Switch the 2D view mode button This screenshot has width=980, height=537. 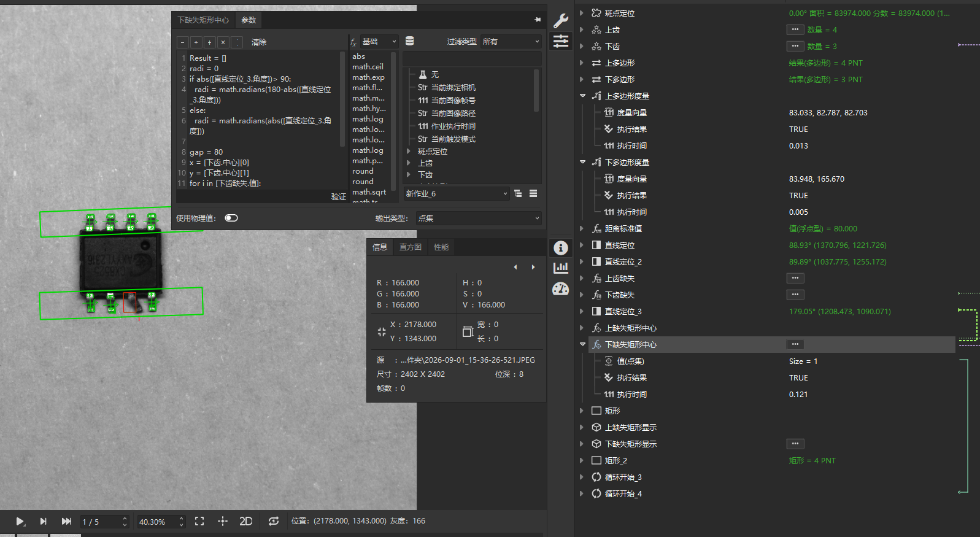[x=246, y=521]
